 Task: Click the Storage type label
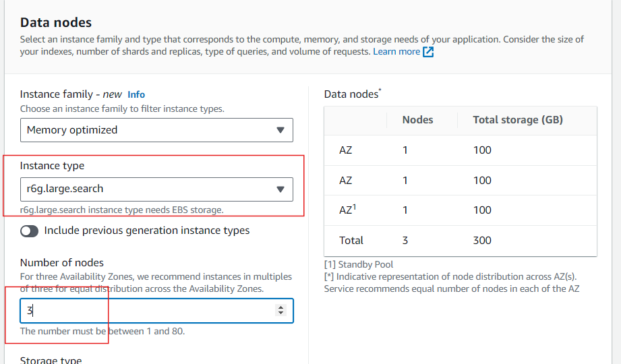click(x=51, y=360)
